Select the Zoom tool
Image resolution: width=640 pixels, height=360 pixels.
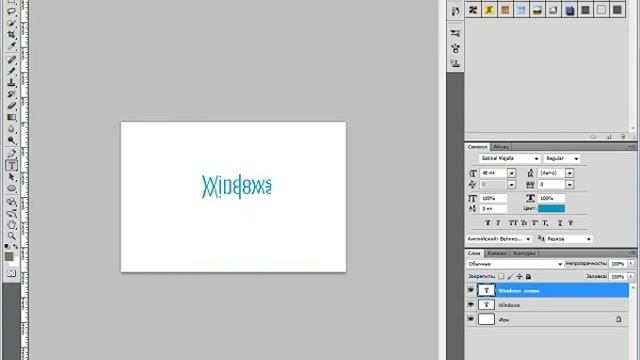pos(12,236)
